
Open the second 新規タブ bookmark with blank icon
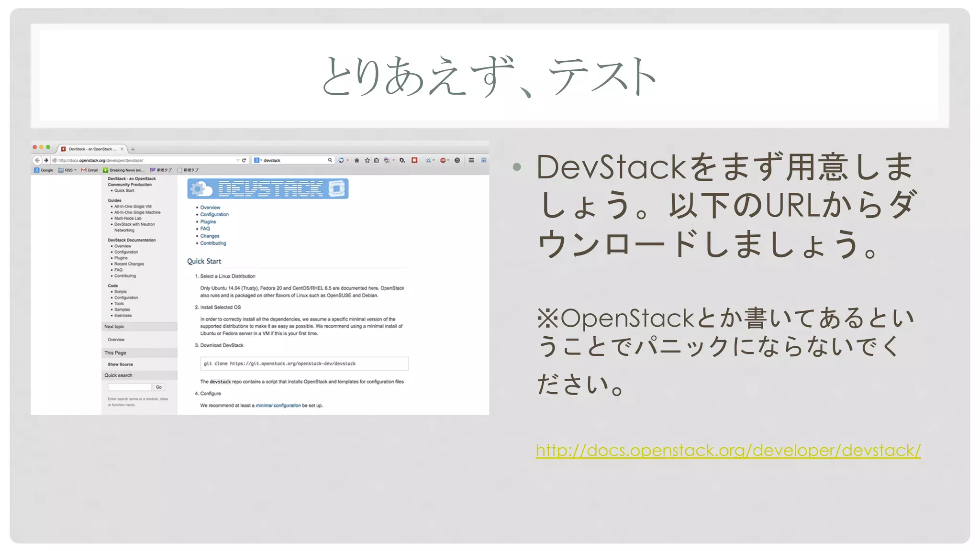pos(188,170)
